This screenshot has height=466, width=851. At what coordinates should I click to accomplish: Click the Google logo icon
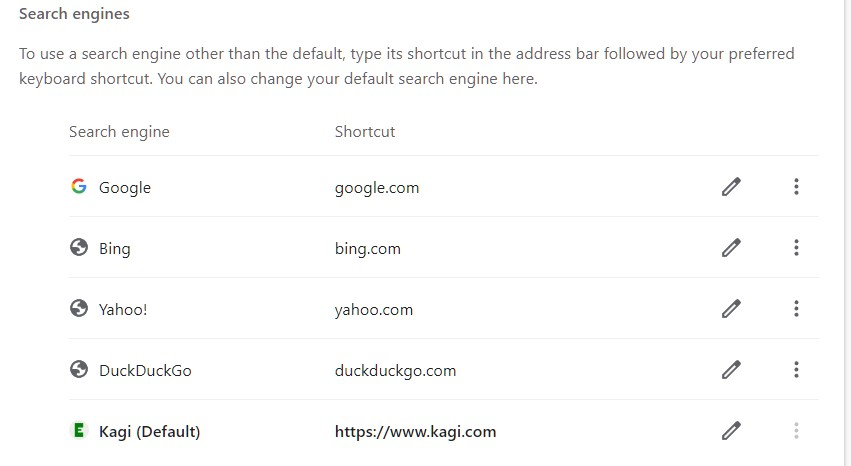(79, 187)
